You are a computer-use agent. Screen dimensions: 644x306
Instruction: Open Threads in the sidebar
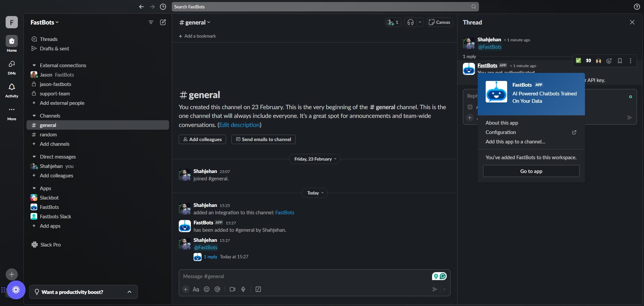tap(49, 39)
